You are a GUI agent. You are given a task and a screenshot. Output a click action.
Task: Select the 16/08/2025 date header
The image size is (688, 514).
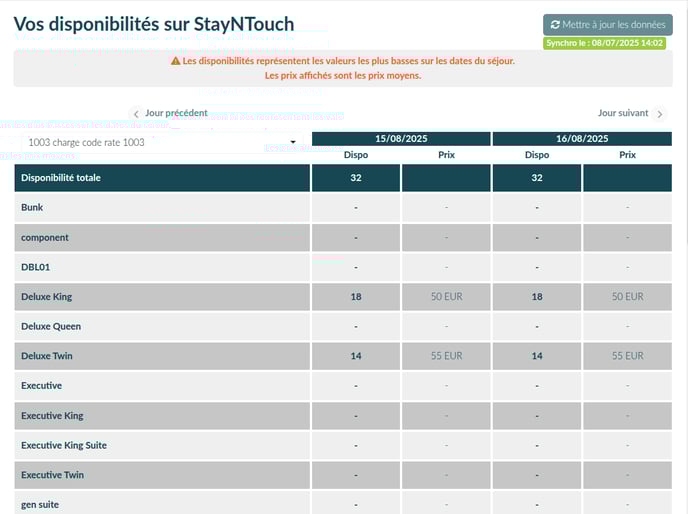click(582, 139)
